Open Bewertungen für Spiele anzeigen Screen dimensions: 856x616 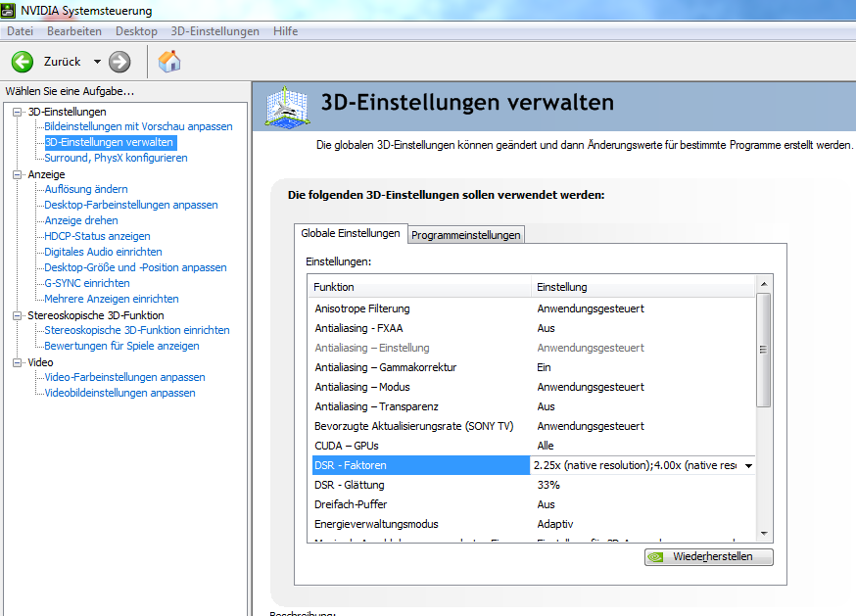coord(121,347)
